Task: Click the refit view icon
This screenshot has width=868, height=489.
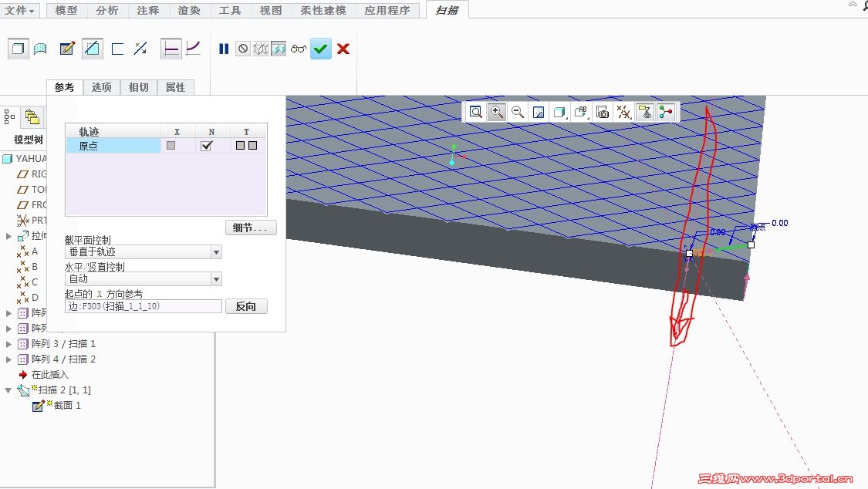Action: [x=475, y=113]
